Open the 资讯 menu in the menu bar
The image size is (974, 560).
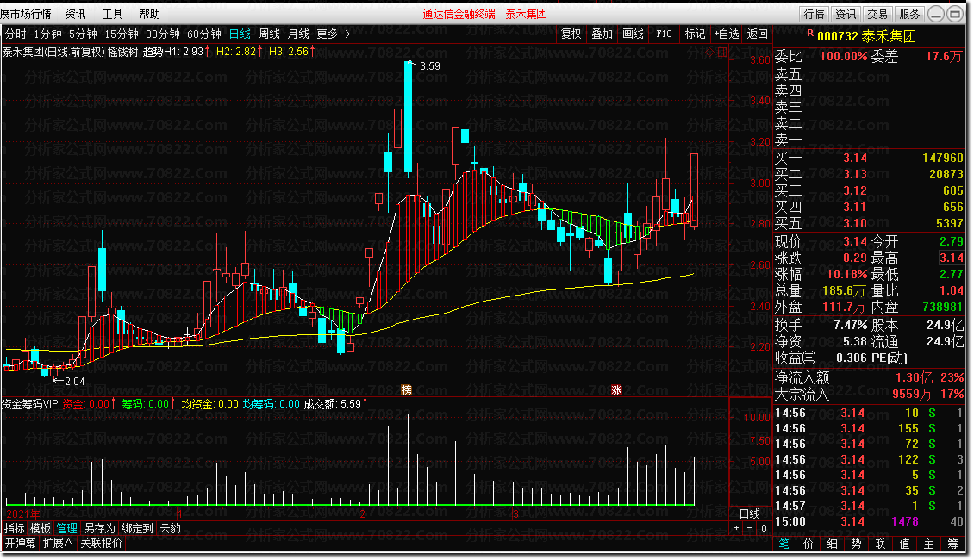click(x=75, y=14)
